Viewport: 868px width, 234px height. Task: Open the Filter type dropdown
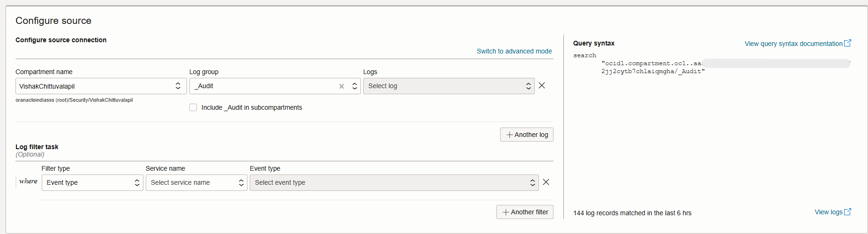[92, 183]
